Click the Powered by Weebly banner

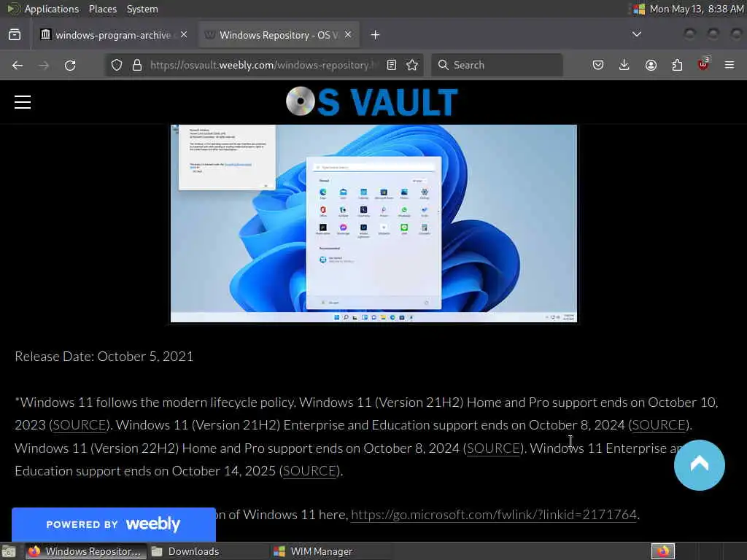coord(113,524)
